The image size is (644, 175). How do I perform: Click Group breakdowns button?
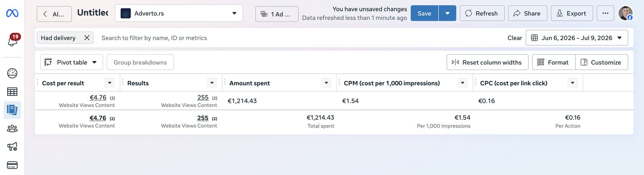click(x=140, y=62)
